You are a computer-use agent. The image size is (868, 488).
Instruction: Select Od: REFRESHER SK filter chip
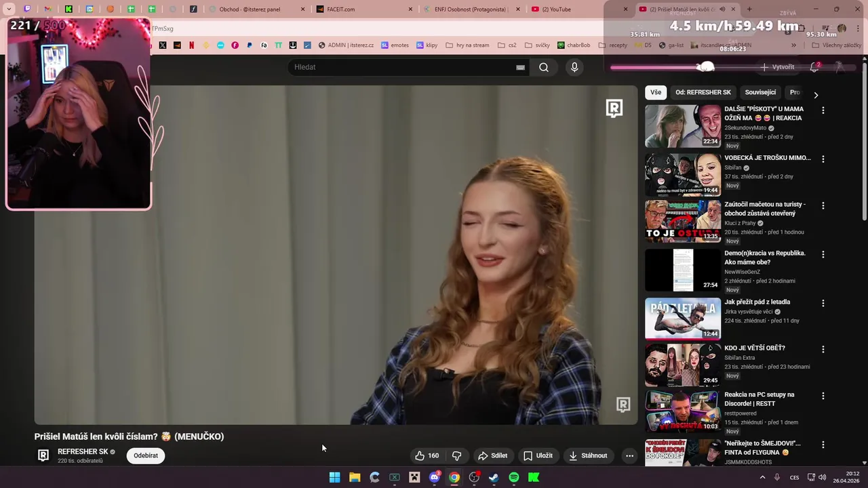tap(703, 92)
